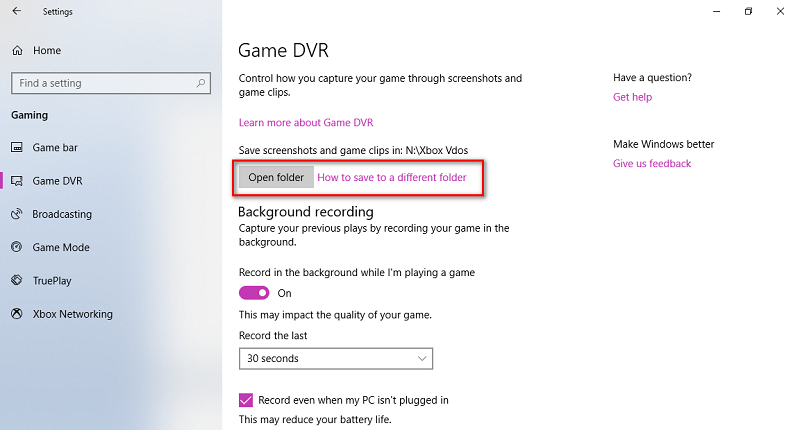800x430 pixels.
Task: Switch to TruePlay settings
Action: [52, 281]
